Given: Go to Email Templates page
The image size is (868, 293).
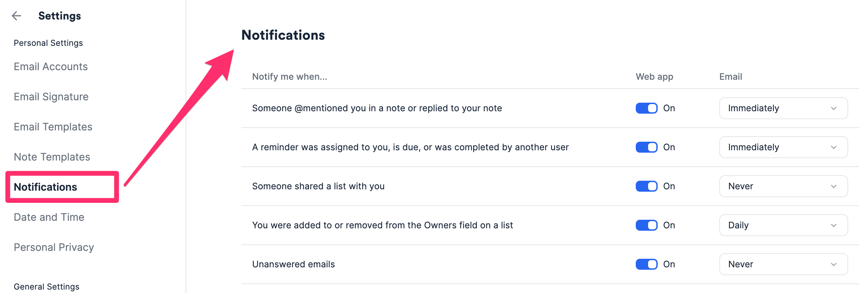Looking at the screenshot, I should 53,127.
